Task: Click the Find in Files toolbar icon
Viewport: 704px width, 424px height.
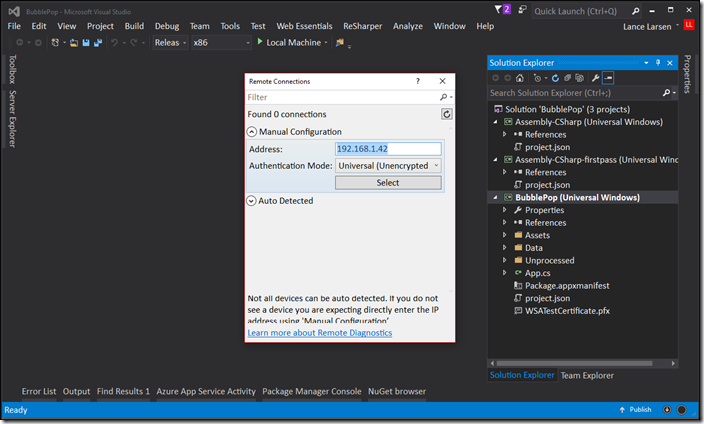Action: click(340, 42)
